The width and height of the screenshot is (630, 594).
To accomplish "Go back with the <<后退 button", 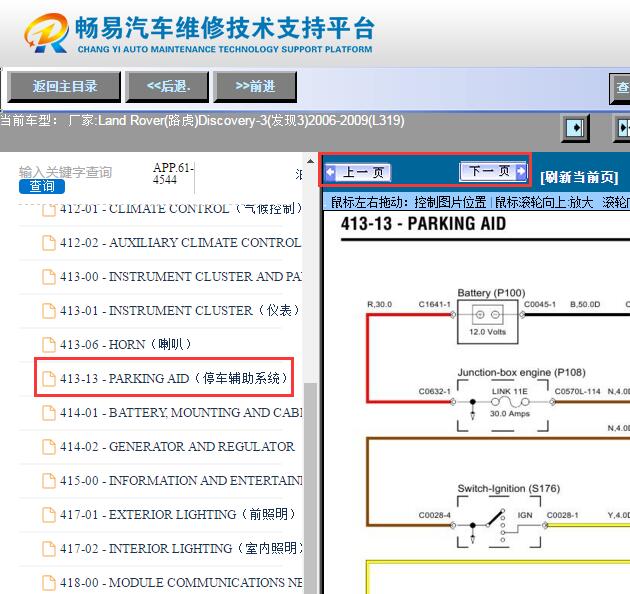I will click(x=168, y=86).
